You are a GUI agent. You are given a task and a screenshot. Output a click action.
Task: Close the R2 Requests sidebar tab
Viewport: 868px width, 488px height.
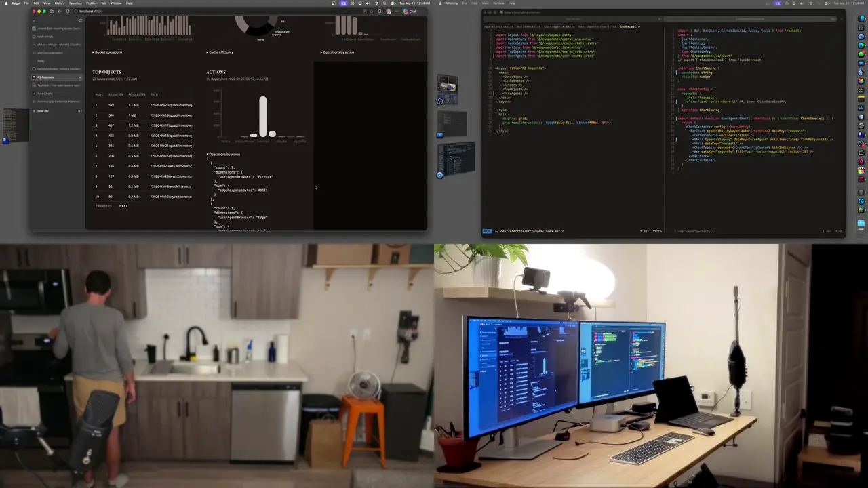coord(80,77)
